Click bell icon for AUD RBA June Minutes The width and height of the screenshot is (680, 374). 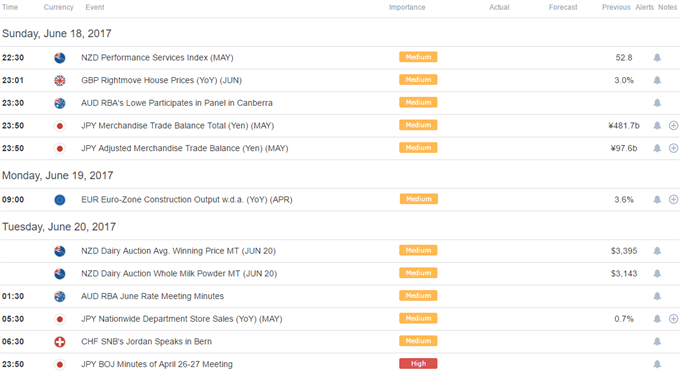pos(657,296)
